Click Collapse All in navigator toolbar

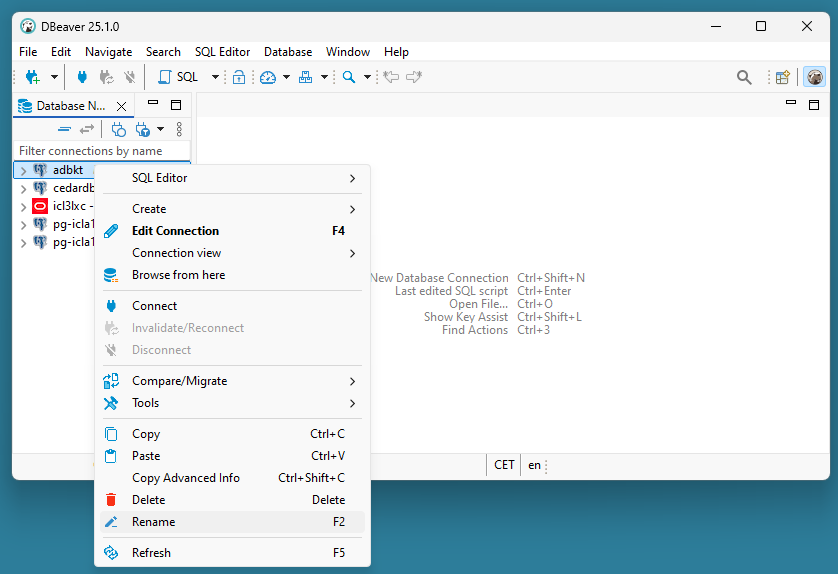click(x=64, y=129)
